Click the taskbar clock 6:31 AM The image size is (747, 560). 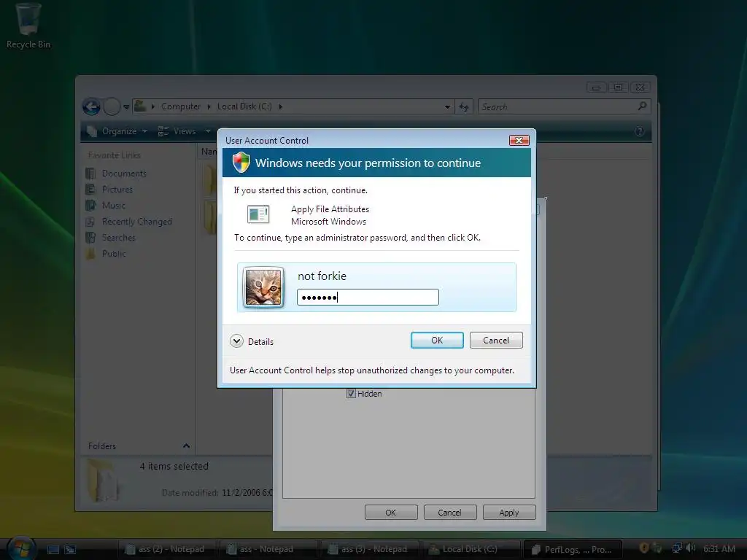[x=719, y=548]
